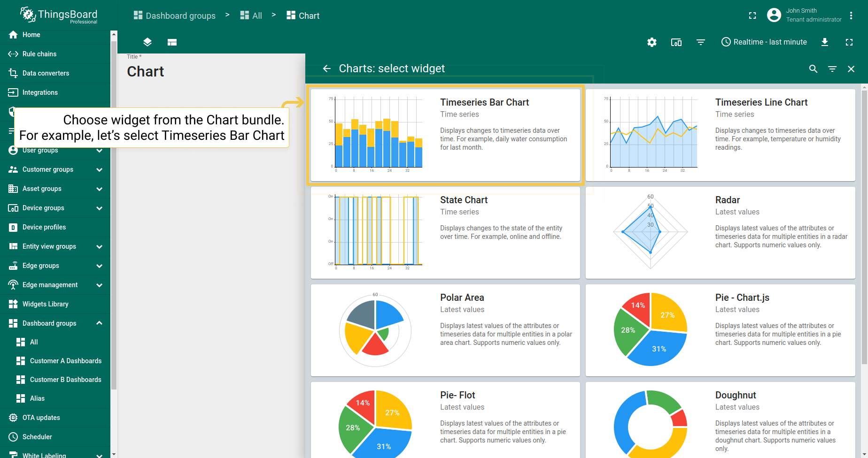868x458 pixels.
Task: Select the Pie- Flot widget
Action: pyautogui.click(x=445, y=420)
